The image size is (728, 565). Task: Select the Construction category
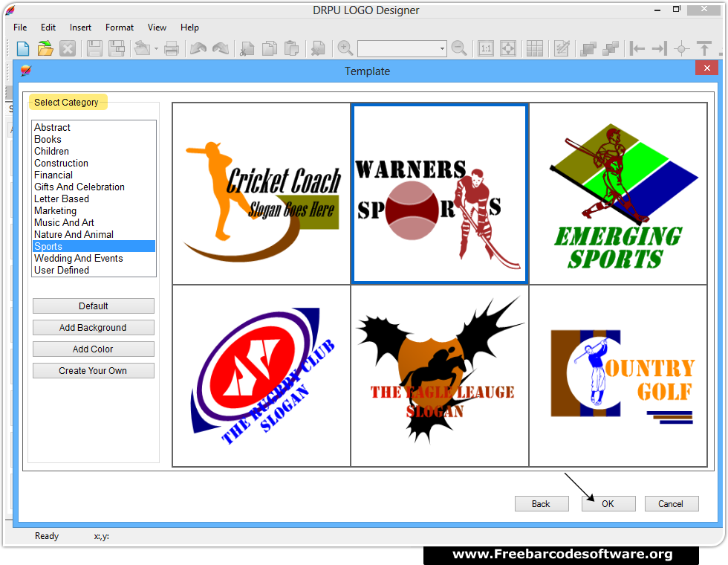(x=94, y=163)
